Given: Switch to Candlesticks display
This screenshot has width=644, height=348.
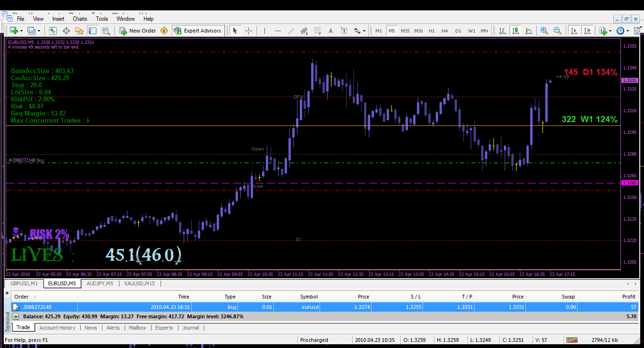Looking at the screenshot, I should pyautogui.click(x=516, y=31).
